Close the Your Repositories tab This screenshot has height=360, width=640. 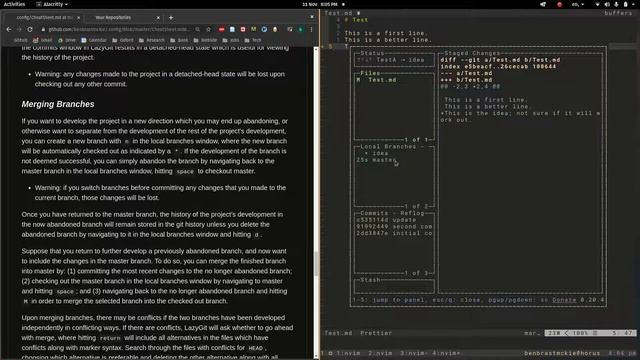pos(158,18)
